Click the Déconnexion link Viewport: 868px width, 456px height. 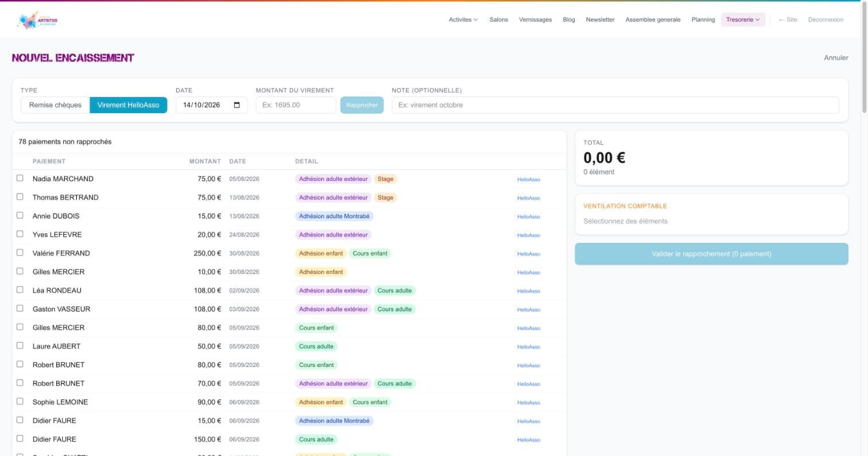tap(826, 20)
